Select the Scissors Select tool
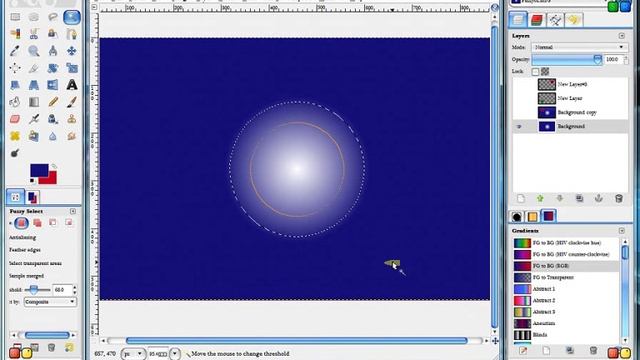Screen dimensions: 640x360 pos(34,34)
